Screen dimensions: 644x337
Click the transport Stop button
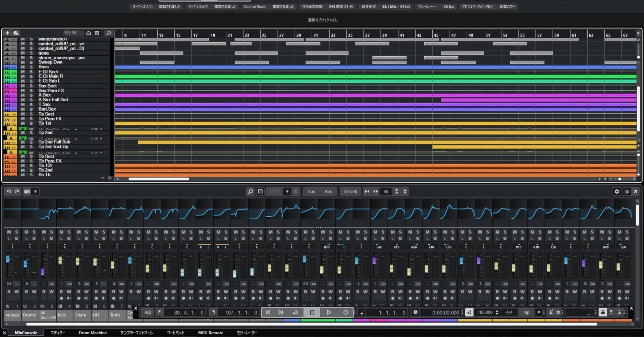(x=312, y=312)
